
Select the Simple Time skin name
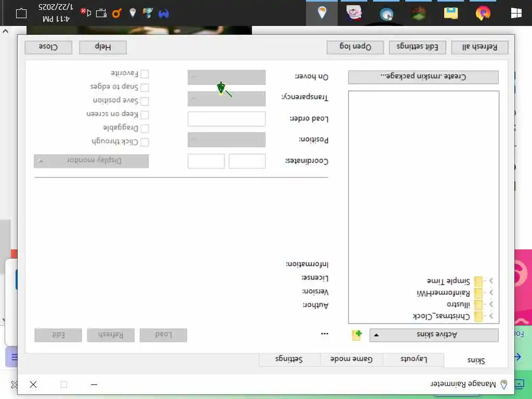448,281
